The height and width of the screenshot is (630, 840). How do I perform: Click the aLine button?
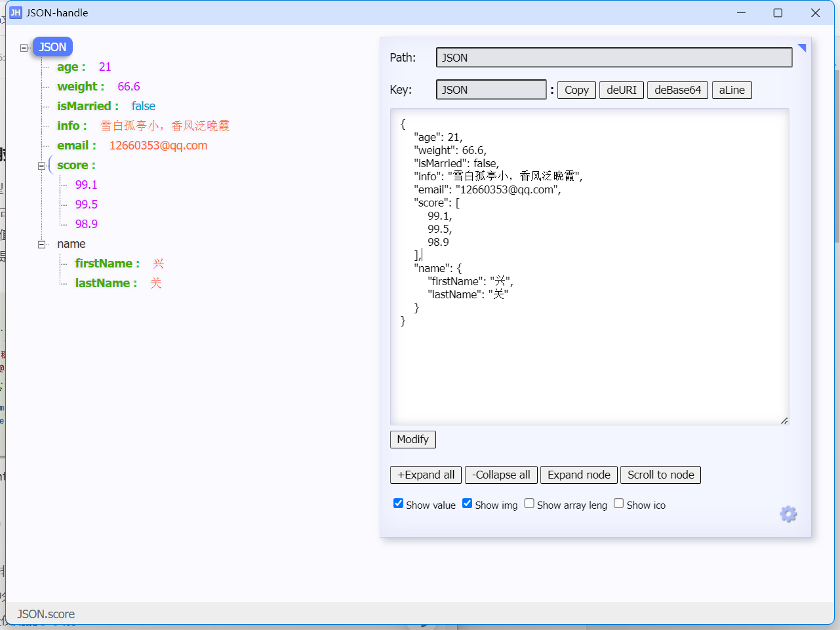(x=732, y=90)
